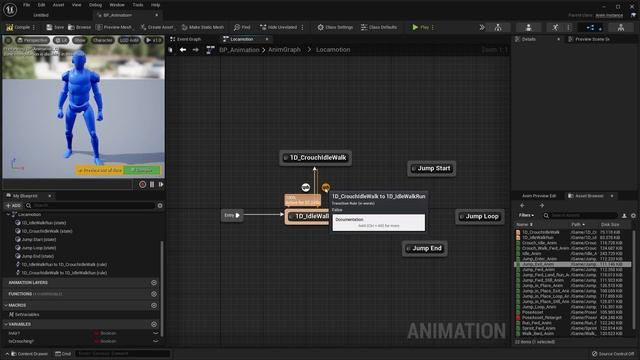The width and height of the screenshot is (640, 360).
Task: Open Compile options menu dots
Action: click(34, 27)
